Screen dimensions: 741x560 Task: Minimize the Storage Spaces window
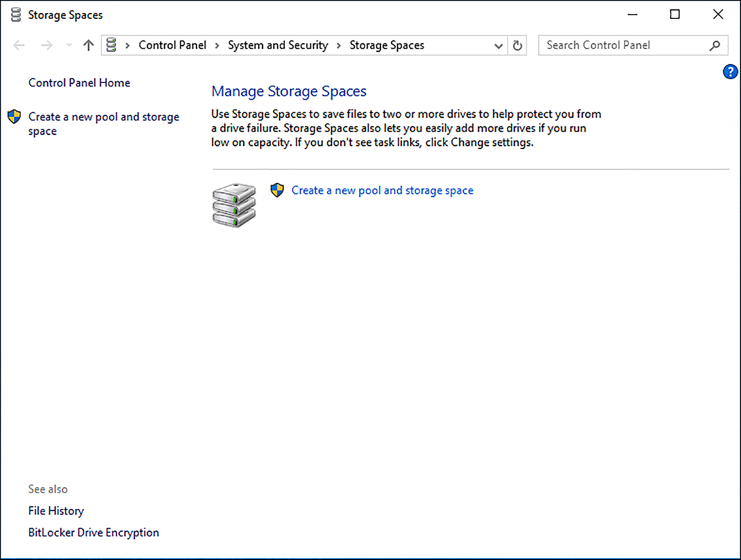click(x=632, y=15)
